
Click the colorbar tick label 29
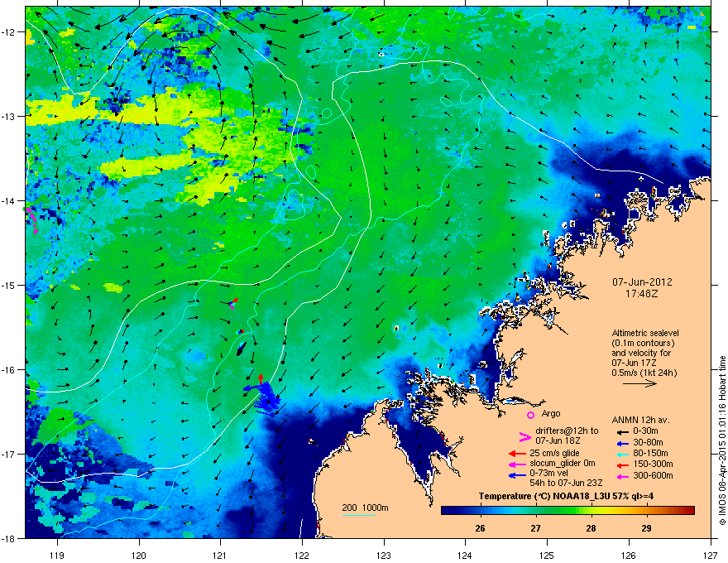coord(646,528)
